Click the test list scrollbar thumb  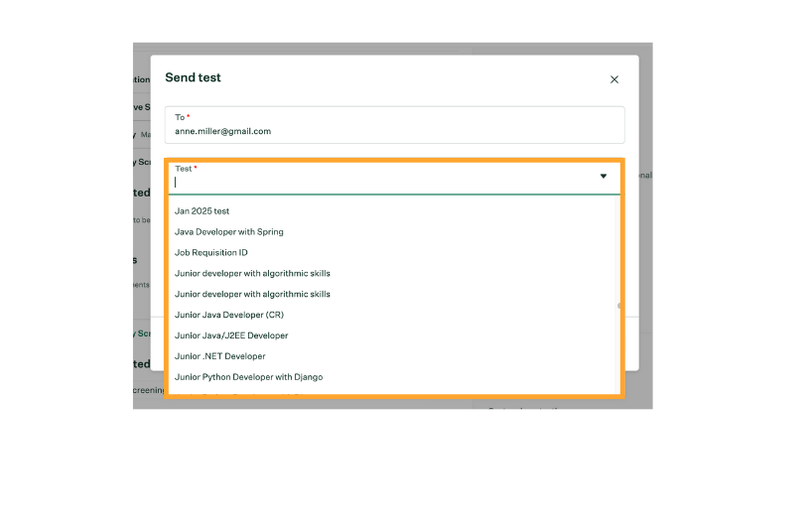pyautogui.click(x=618, y=306)
